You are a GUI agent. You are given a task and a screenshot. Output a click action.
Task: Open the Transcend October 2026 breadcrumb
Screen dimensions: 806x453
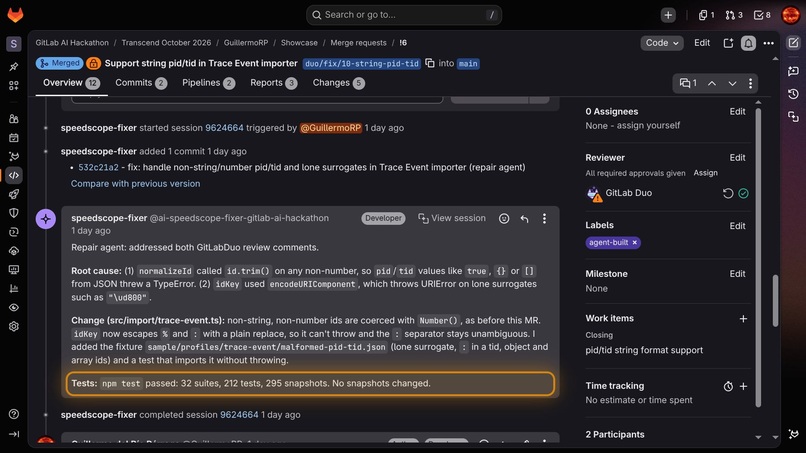(166, 43)
